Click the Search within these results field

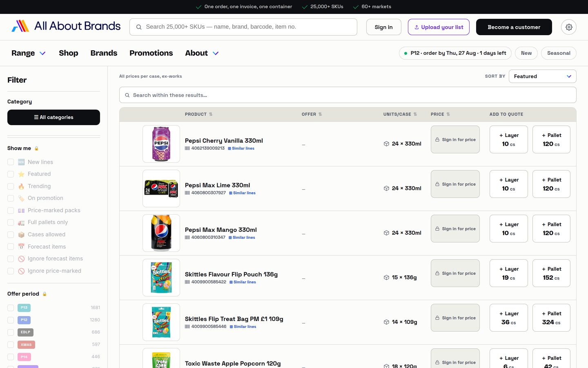(x=348, y=95)
